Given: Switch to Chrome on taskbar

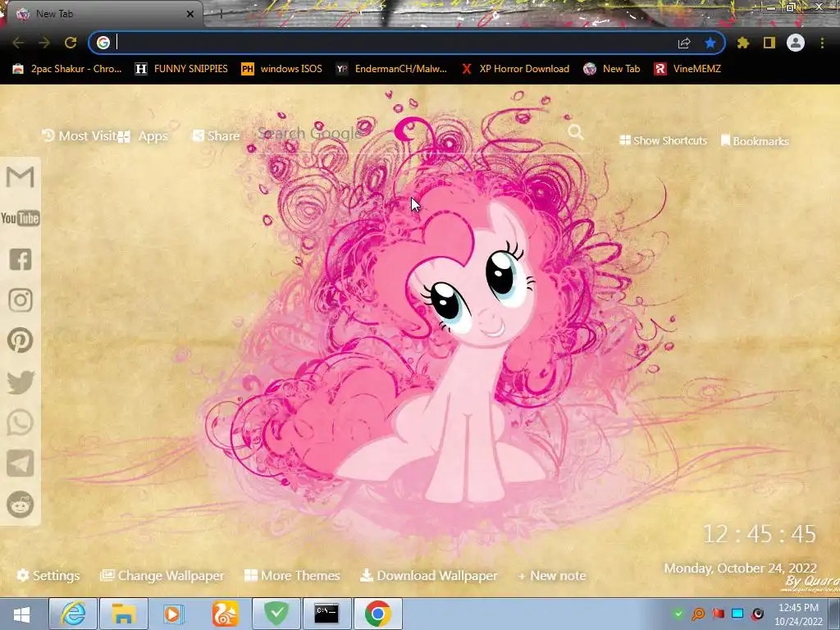Looking at the screenshot, I should click(378, 614).
